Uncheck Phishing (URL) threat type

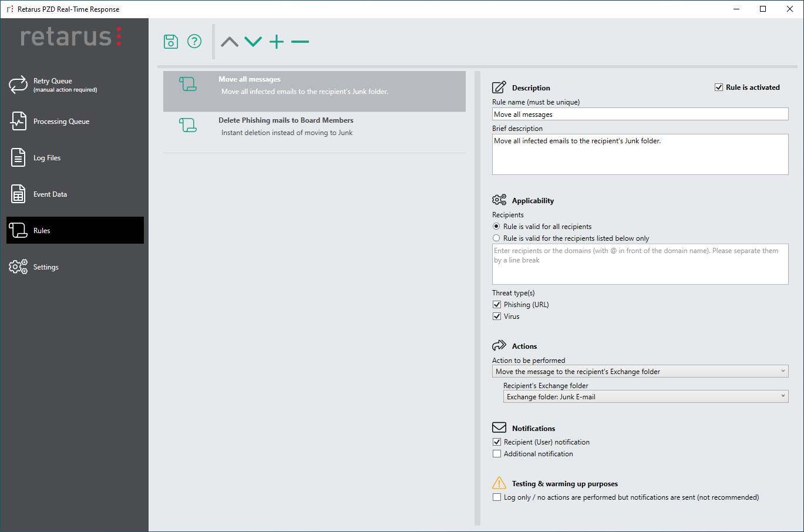click(497, 304)
